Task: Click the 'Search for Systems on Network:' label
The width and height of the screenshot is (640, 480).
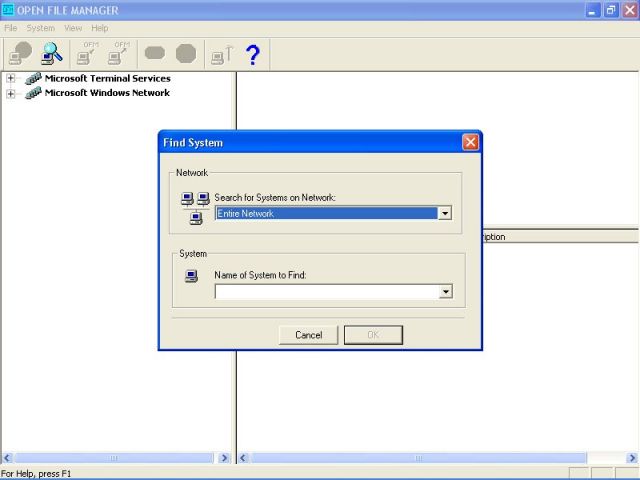Action: click(x=275, y=198)
